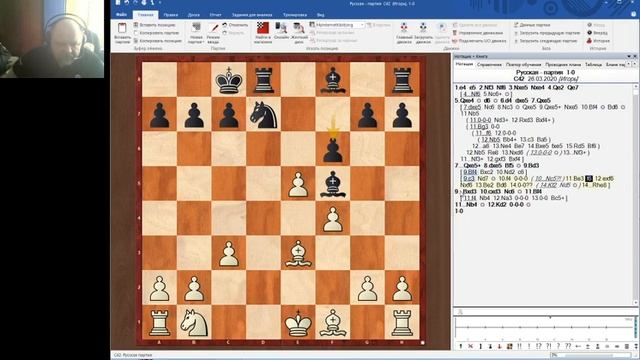This screenshot has width=640, height=360.
Task: Click the highlighted f6 move in notation
Action: pos(589,179)
